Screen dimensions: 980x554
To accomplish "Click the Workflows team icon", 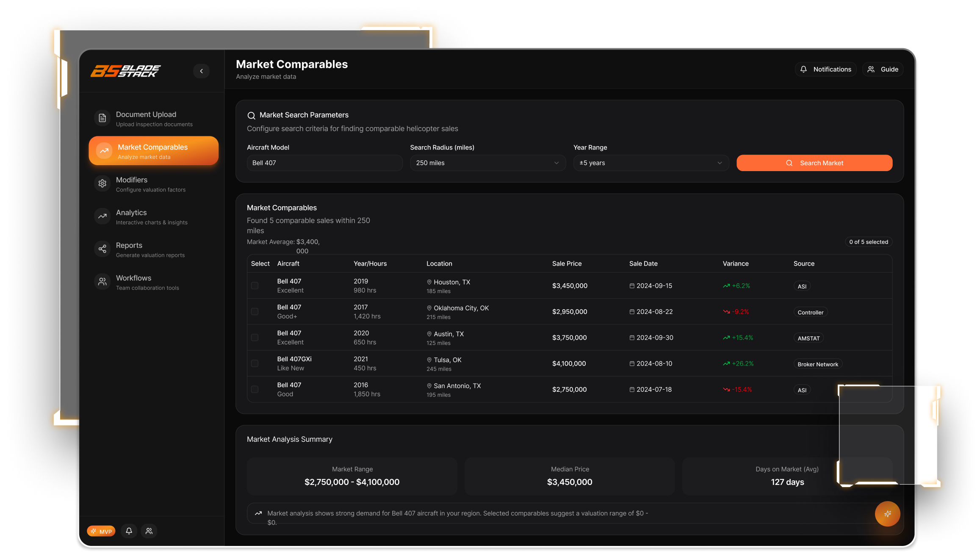I will tap(102, 282).
